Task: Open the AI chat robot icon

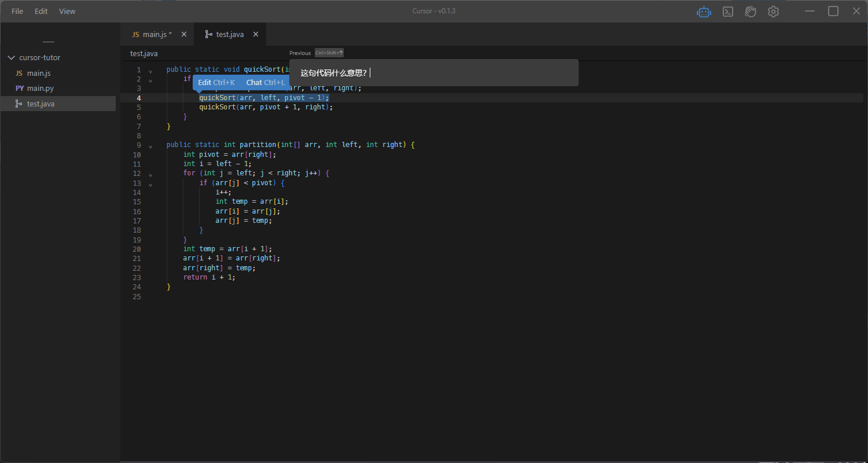Action: tap(704, 12)
